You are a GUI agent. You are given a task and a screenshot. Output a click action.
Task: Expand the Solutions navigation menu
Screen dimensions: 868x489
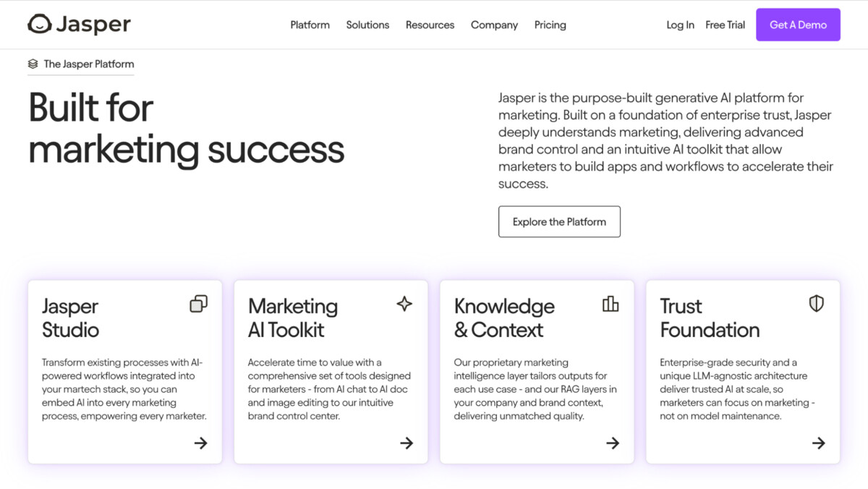coord(367,25)
